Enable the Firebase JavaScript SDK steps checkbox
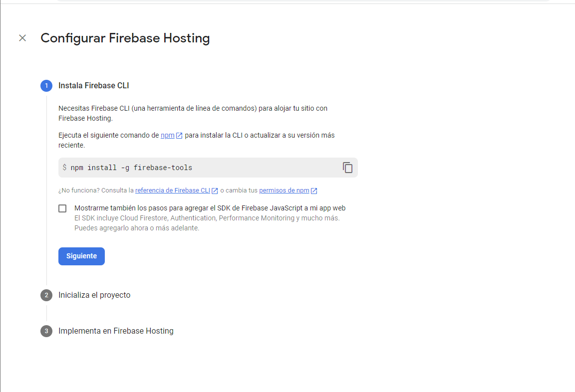 point(62,208)
